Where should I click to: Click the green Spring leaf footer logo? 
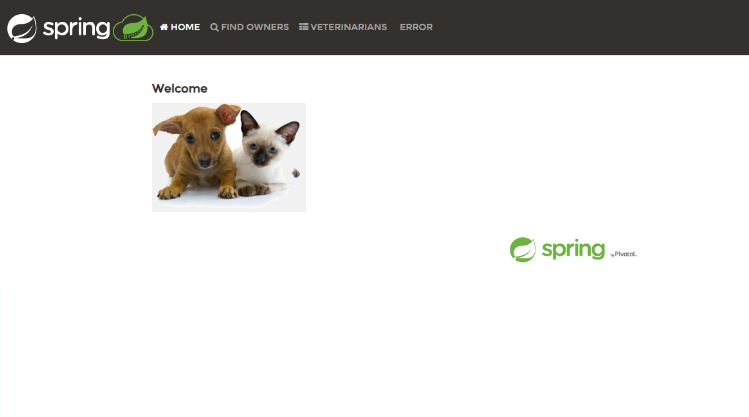click(x=523, y=249)
